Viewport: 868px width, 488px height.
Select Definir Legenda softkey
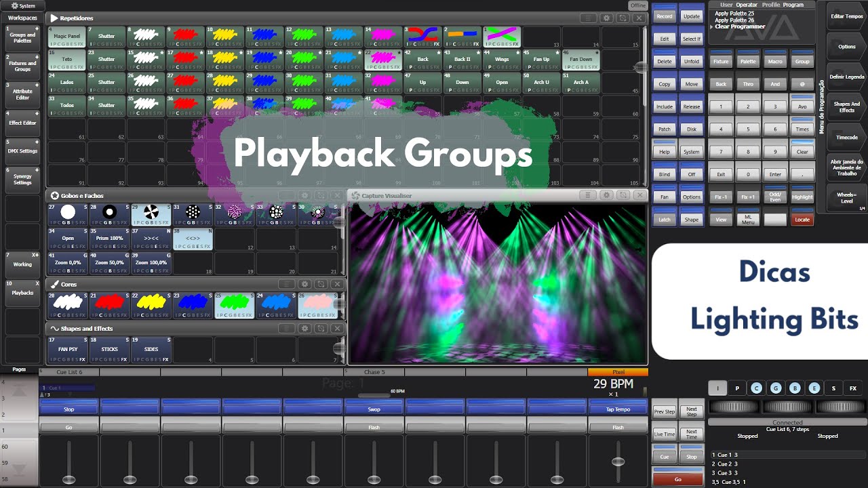pyautogui.click(x=846, y=77)
